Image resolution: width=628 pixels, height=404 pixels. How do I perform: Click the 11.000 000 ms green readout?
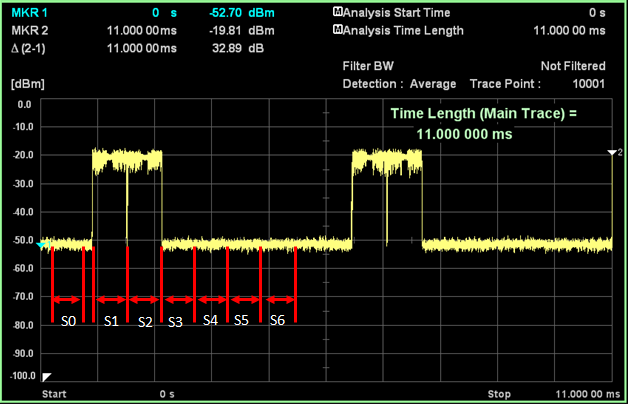(464, 134)
